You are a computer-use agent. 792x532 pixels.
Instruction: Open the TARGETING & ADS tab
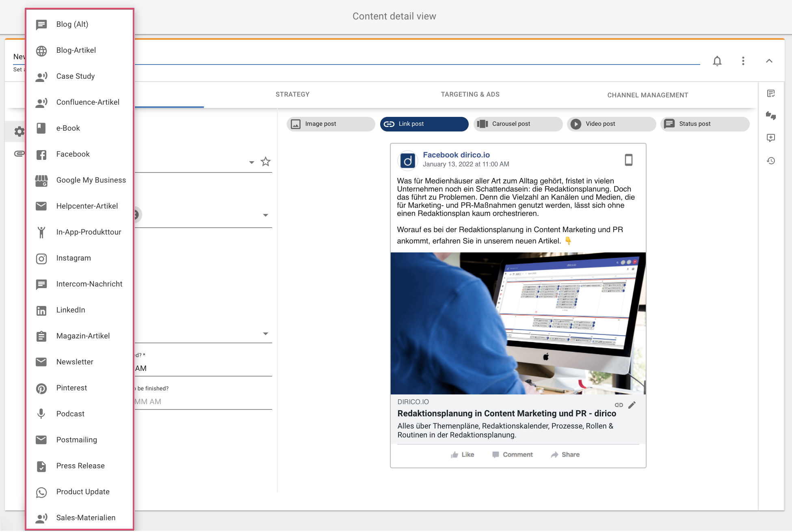470,95
